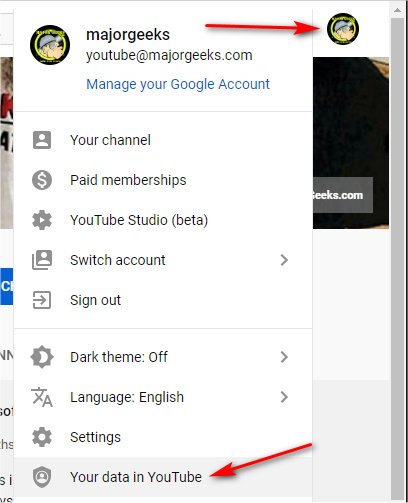Click the Your data shield icon

42,477
